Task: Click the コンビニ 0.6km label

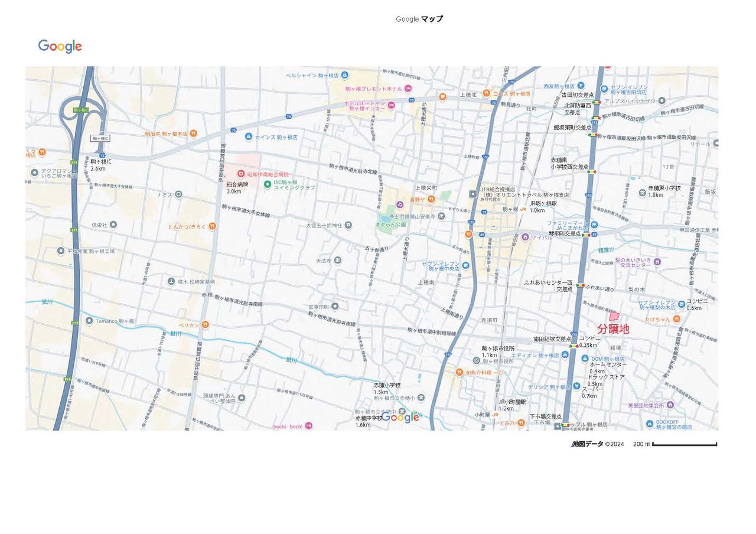Action: (x=697, y=305)
